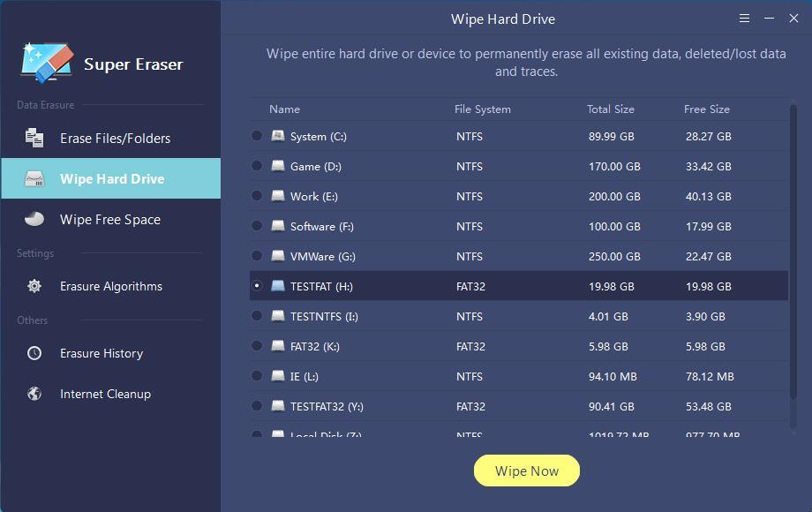
Task: Click the VMWare (G:) drive icon
Action: tap(278, 256)
